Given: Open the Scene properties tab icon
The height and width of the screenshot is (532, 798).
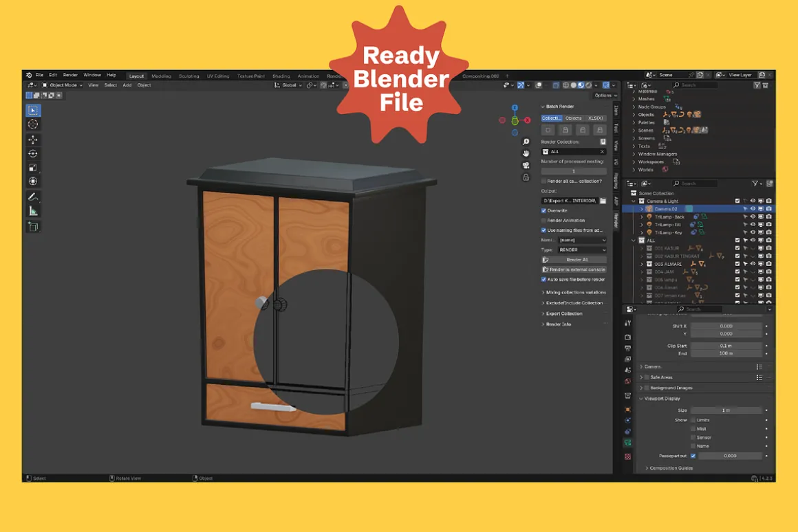Looking at the screenshot, I should (627, 370).
